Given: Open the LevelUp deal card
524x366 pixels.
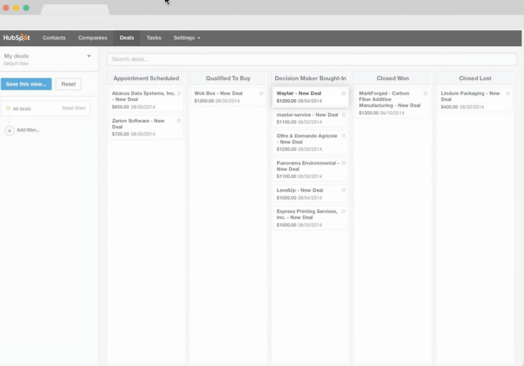Looking at the screenshot, I should (x=310, y=194).
